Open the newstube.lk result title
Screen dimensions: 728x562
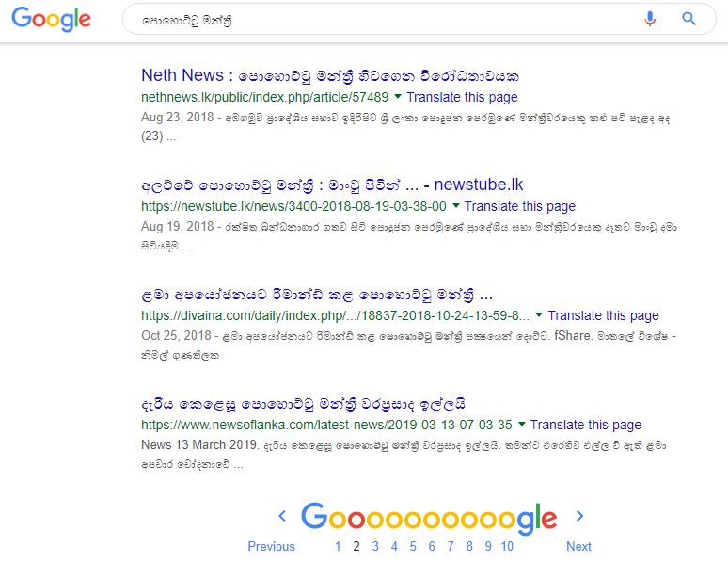click(332, 185)
